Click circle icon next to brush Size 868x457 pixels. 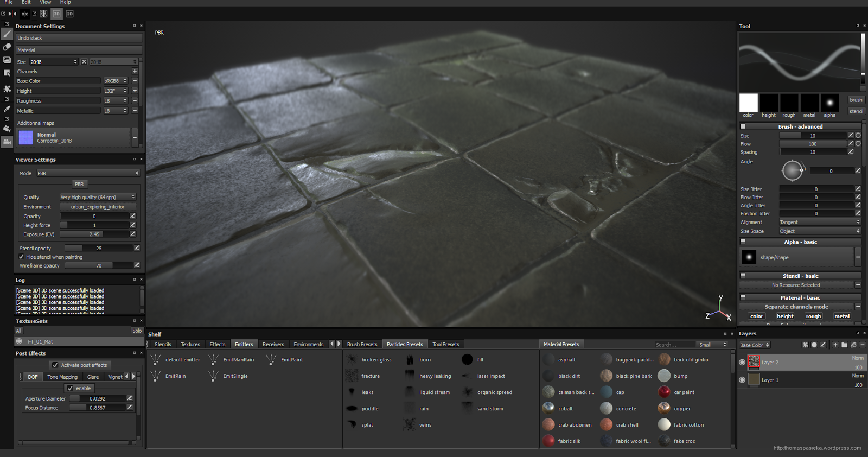coord(858,136)
